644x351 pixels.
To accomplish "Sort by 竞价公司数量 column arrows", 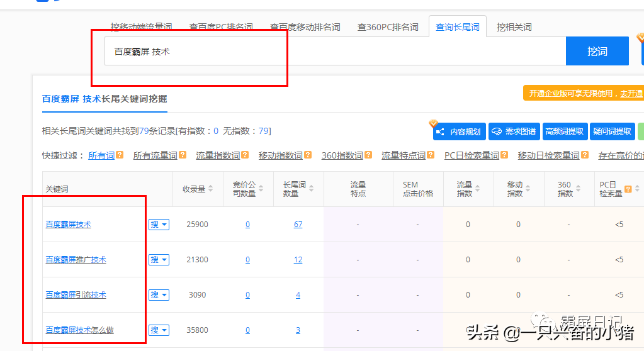I will (261, 189).
